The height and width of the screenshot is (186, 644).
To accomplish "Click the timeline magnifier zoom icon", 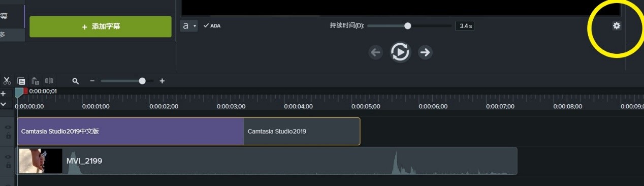I will pos(76,81).
